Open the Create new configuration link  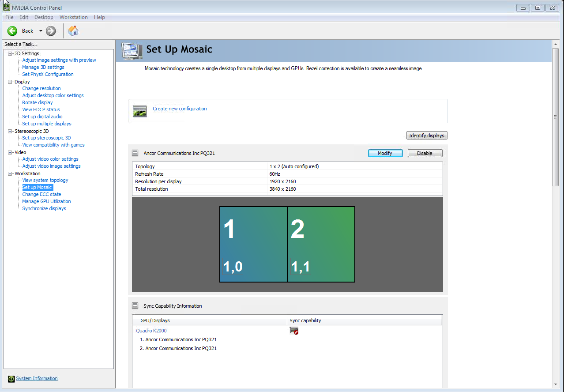[x=180, y=109]
